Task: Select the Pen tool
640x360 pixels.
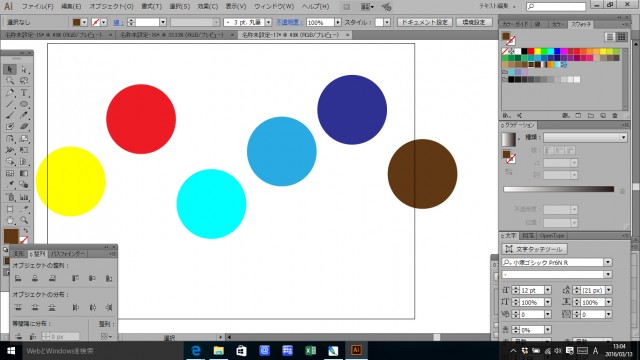Action: tap(10, 93)
